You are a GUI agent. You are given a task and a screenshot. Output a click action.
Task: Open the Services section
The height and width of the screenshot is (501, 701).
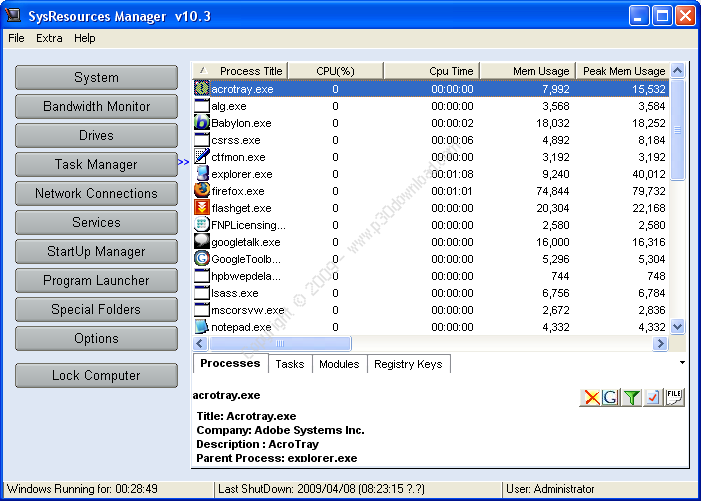(x=96, y=222)
